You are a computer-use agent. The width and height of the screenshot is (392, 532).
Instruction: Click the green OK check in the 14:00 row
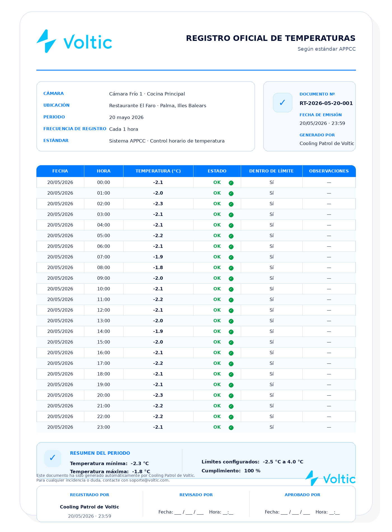pos(231,332)
